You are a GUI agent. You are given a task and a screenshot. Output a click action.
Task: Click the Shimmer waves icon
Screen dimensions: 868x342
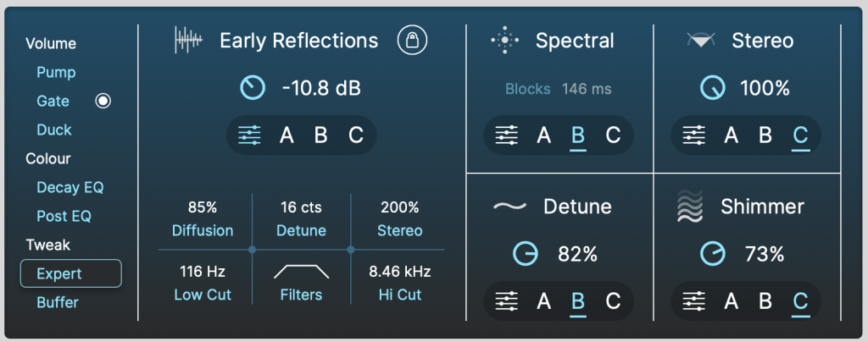[x=691, y=207]
